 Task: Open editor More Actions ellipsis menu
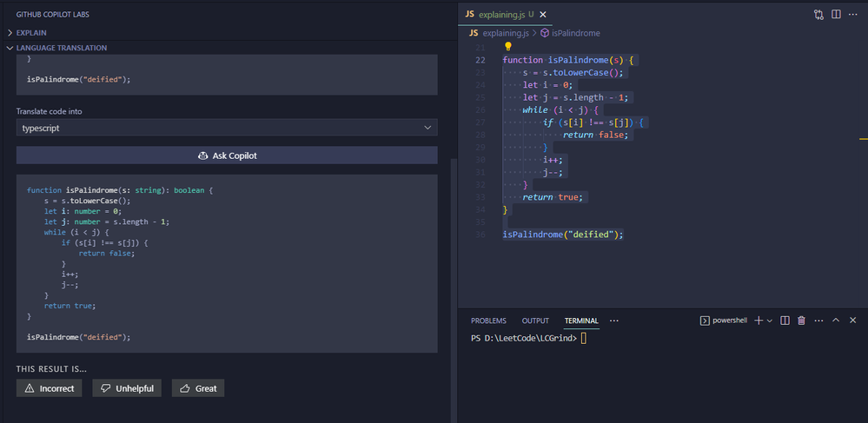point(852,15)
